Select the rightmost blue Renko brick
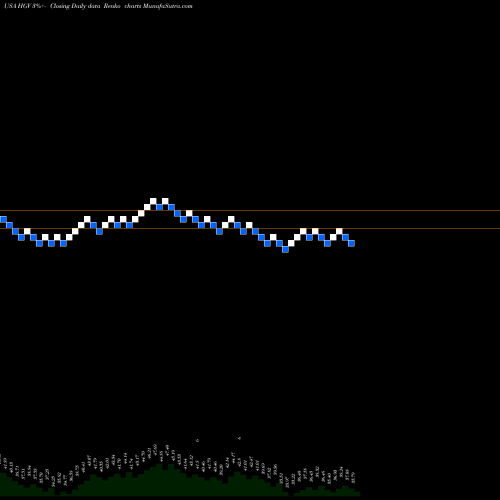The image size is (500, 500). 351,243
